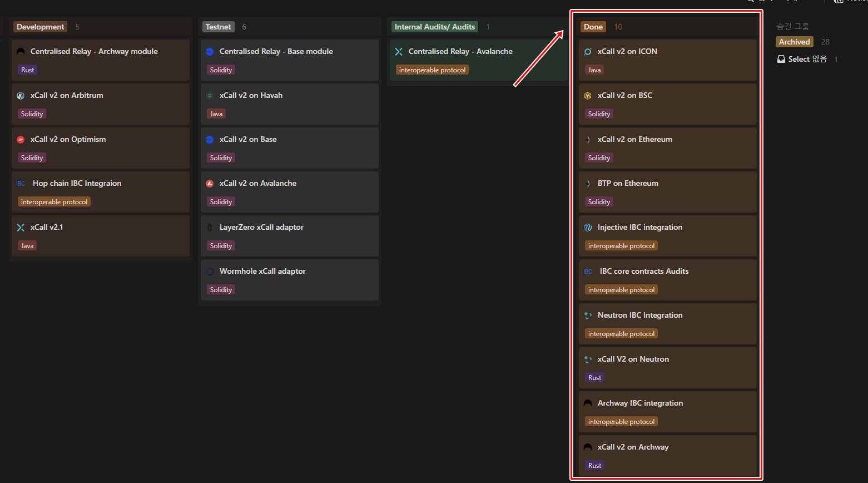Click the interoperable protocol tag on Hop chain IBC Integraion

pos(54,202)
